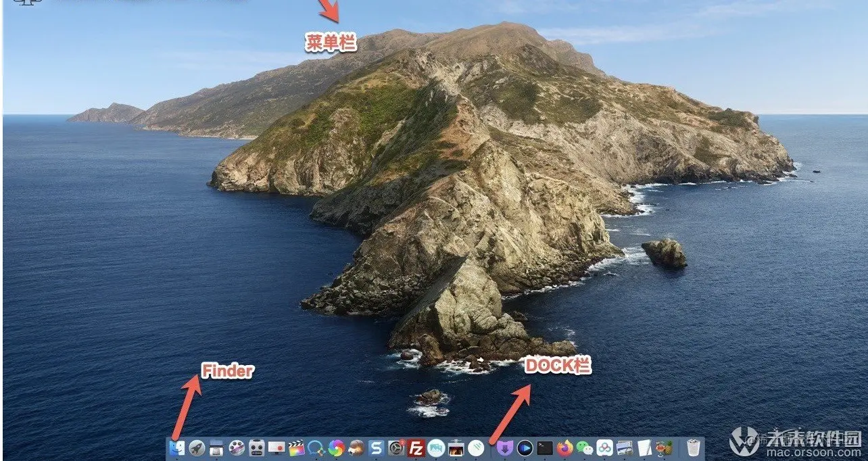Launch FileZilla red Fz icon
Viewport: 868px width, 461px height.
[416, 447]
